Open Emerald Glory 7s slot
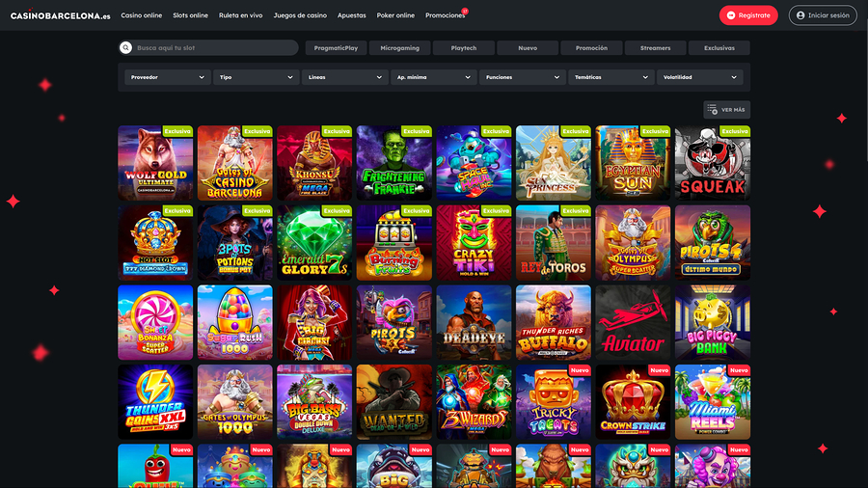The height and width of the screenshot is (488, 868). pyautogui.click(x=314, y=243)
